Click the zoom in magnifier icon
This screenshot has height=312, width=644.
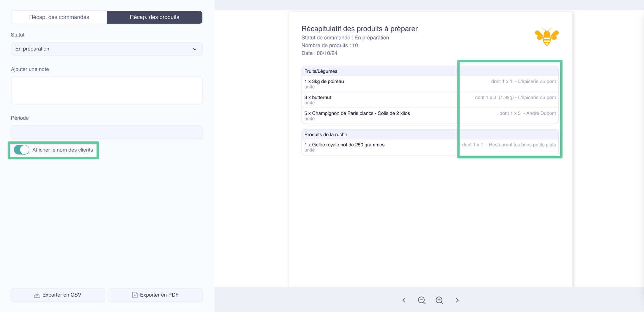click(439, 300)
